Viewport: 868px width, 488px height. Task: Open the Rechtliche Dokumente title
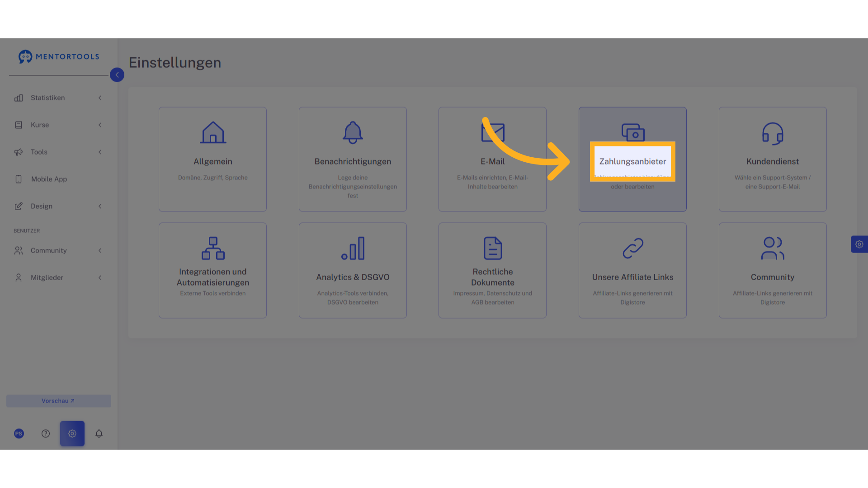point(493,277)
